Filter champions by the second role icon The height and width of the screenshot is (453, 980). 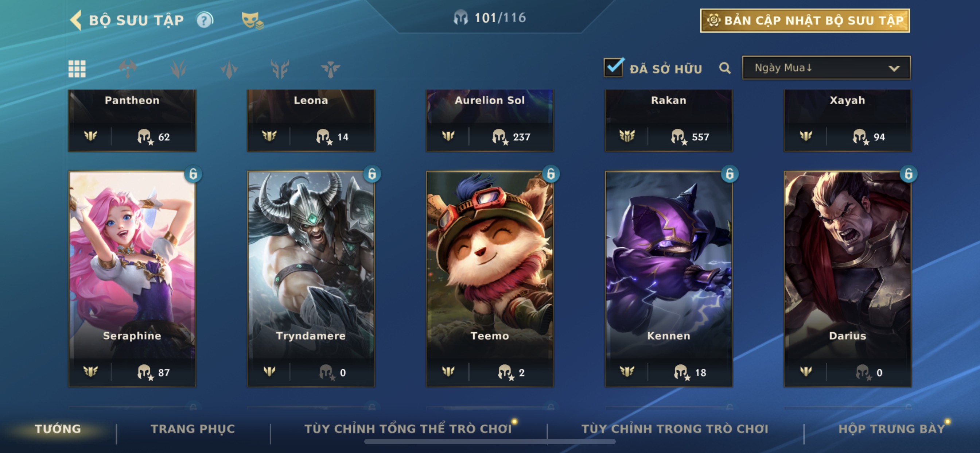pyautogui.click(x=178, y=69)
